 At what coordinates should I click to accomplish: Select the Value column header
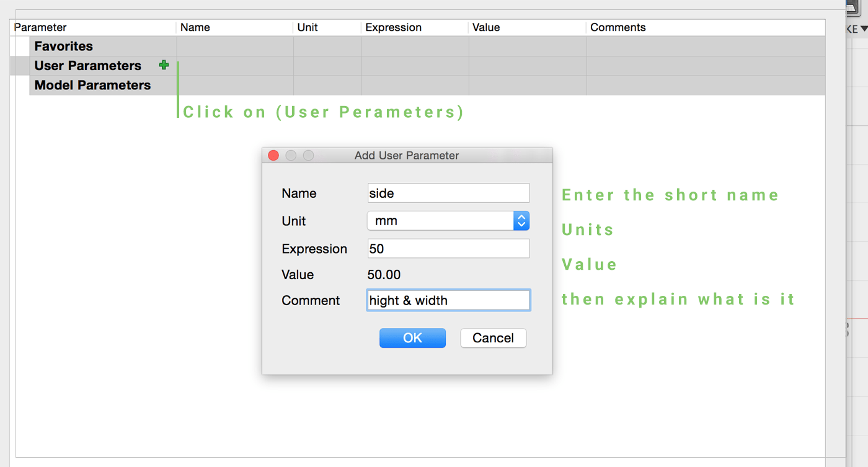[486, 27]
